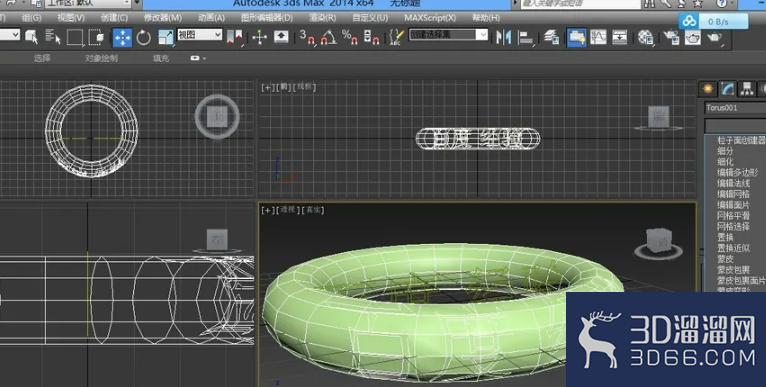Screen dimensions: 766x387
Task: Activate Select and Scale tool
Action: [x=166, y=37]
